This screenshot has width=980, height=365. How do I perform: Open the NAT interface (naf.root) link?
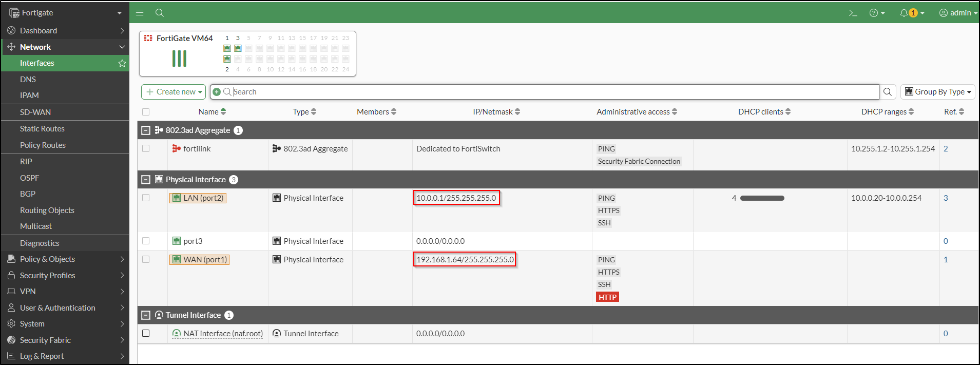click(x=223, y=334)
